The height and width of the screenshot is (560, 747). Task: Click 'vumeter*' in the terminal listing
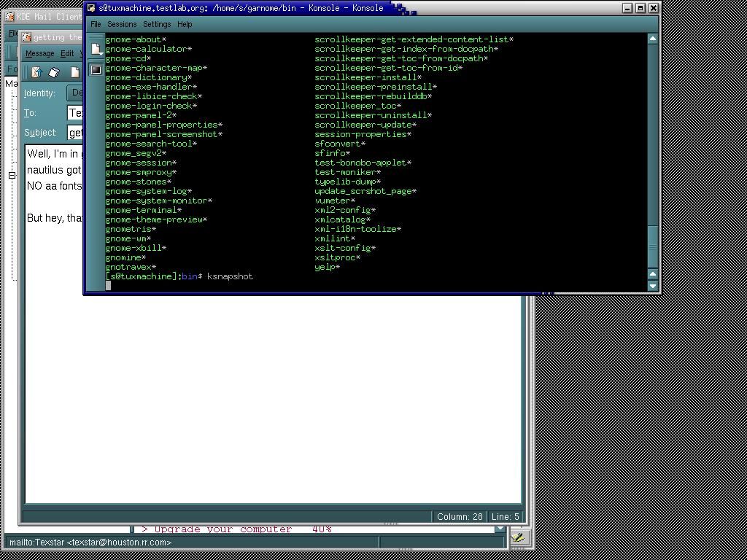pos(335,201)
